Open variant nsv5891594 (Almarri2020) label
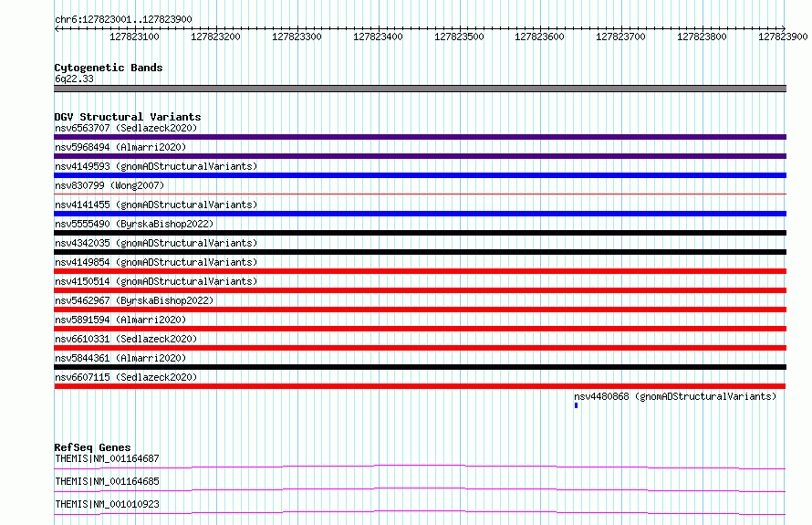 point(120,320)
